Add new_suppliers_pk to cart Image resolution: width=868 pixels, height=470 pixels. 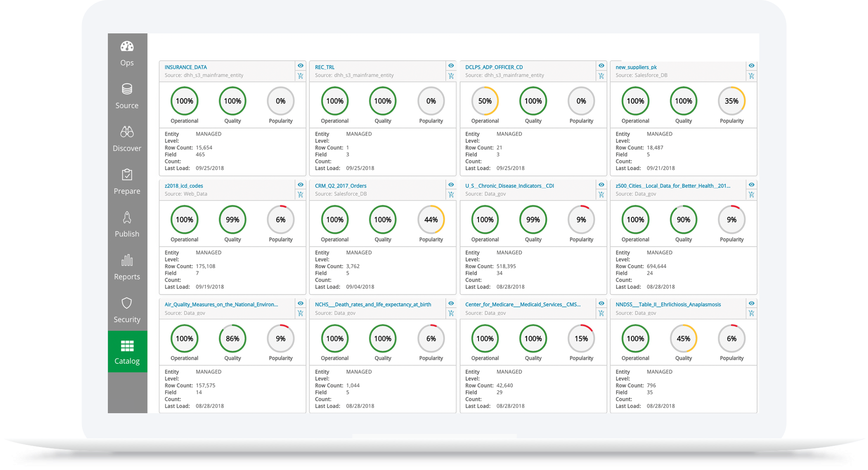pyautogui.click(x=751, y=76)
